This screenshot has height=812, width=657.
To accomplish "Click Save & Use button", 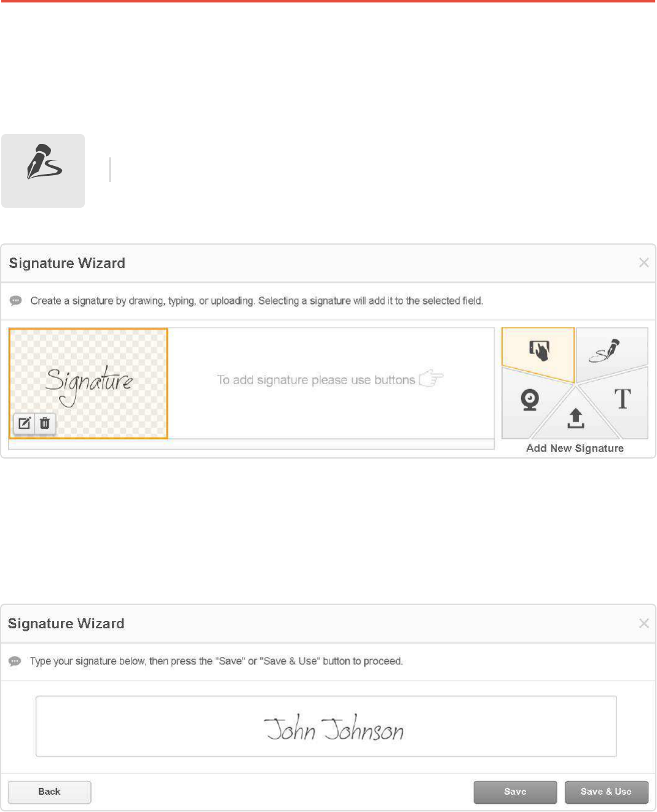I will point(606,792).
